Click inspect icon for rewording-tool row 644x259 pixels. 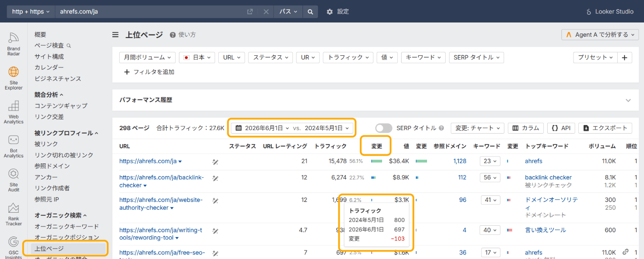coord(215,230)
